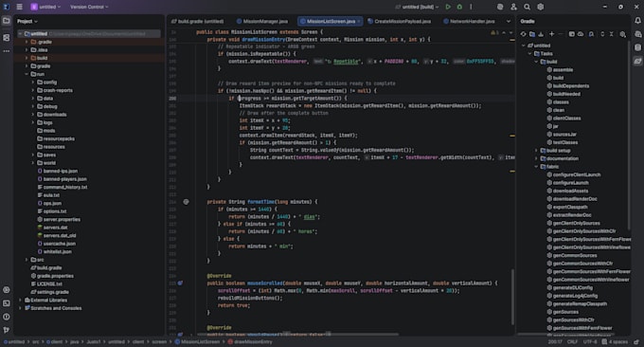Open Notifications bell panel
Screen dimensions: 644x347
click(637, 21)
